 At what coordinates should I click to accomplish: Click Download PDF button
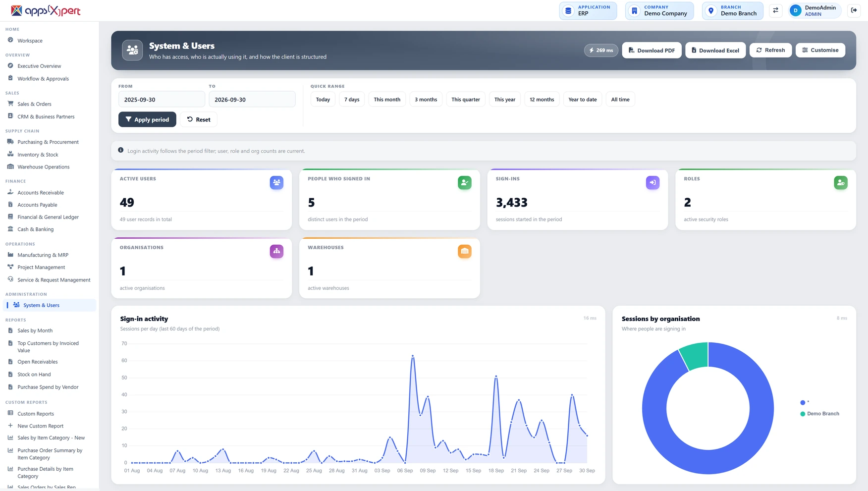pos(651,50)
